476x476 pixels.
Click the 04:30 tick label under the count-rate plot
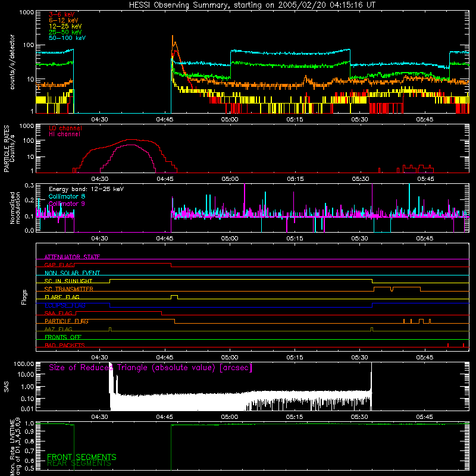(99, 120)
